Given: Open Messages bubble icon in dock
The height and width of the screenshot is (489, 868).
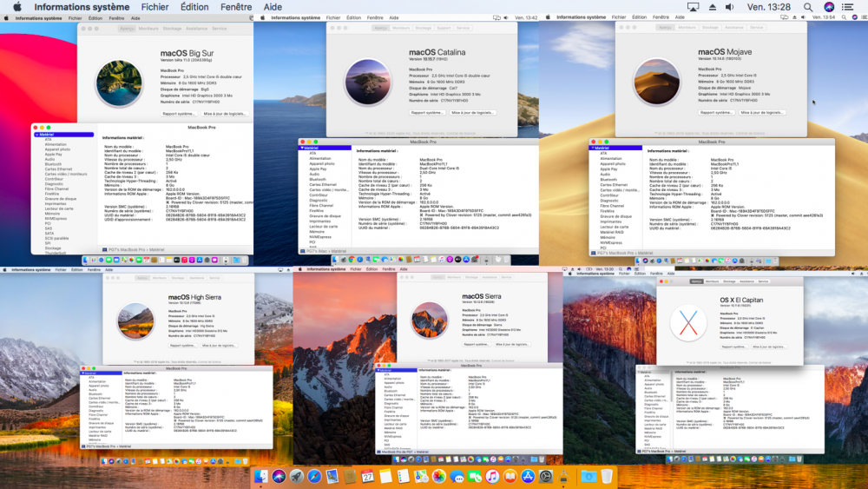Looking at the screenshot, I should tap(457, 476).
